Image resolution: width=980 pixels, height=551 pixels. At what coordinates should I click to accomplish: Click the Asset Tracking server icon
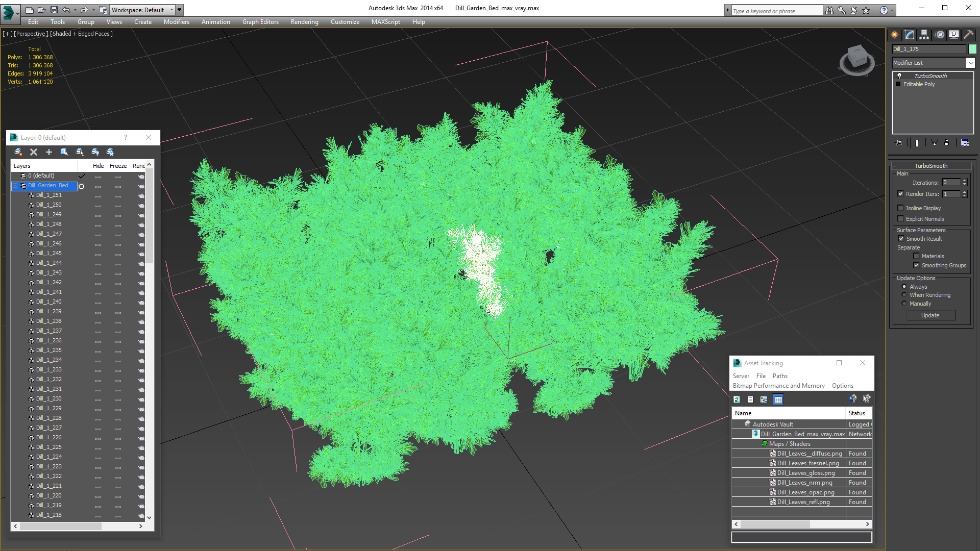coord(741,375)
